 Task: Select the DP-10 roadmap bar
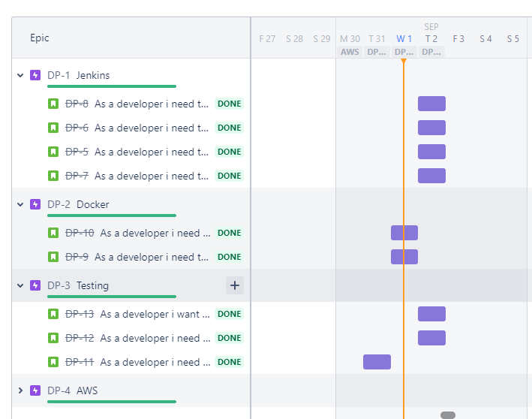coord(404,233)
